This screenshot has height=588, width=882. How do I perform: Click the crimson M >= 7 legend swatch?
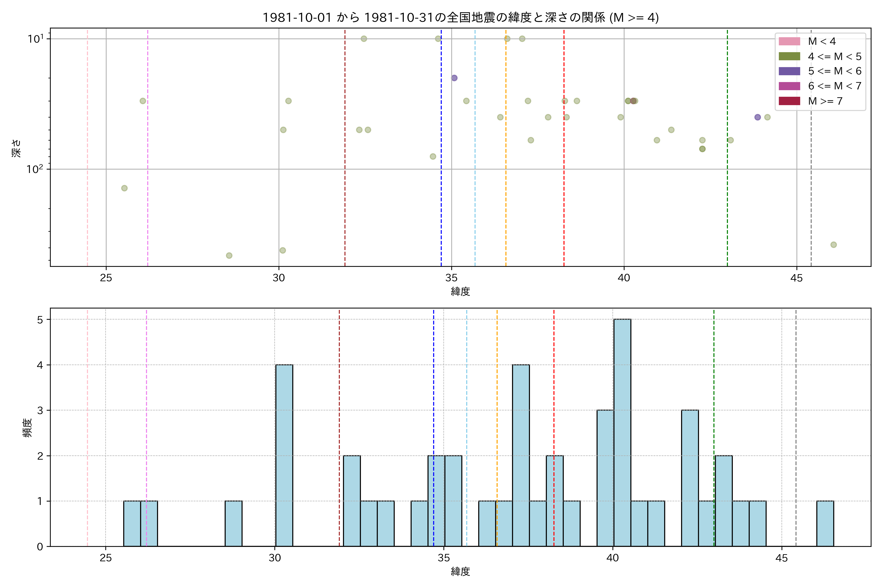(789, 101)
